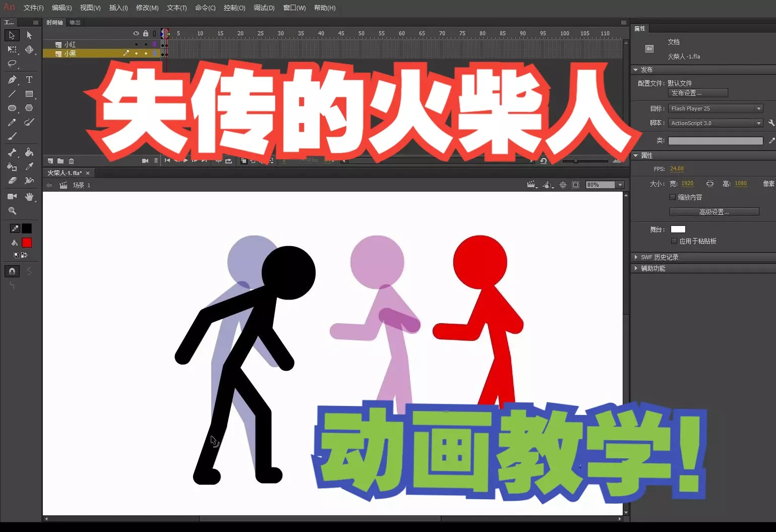Open the red fill color swatch

27,243
